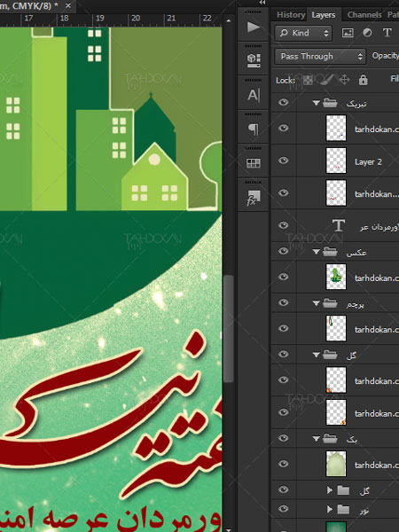
Task: Collapse the تبریک group triangle
Action: coord(317,103)
